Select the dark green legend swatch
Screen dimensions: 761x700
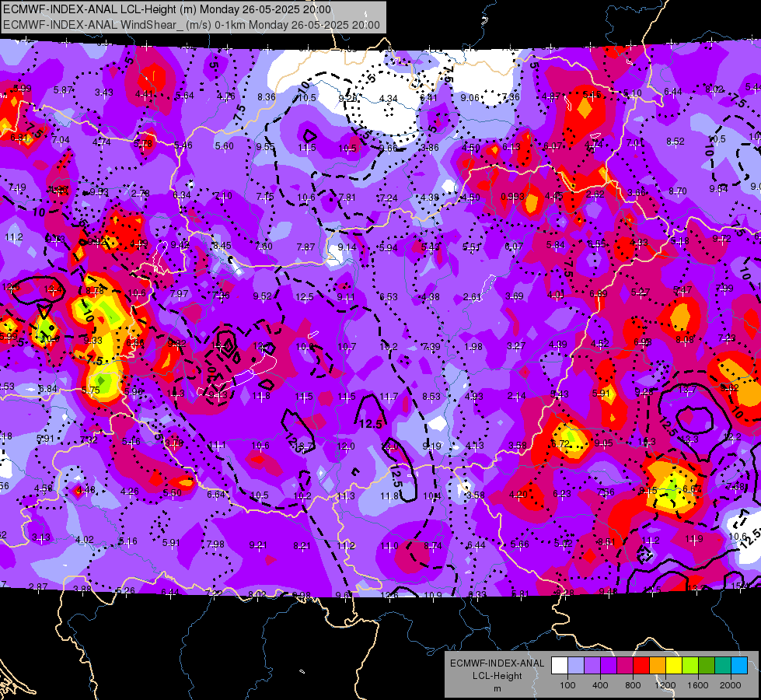[x=707, y=666]
